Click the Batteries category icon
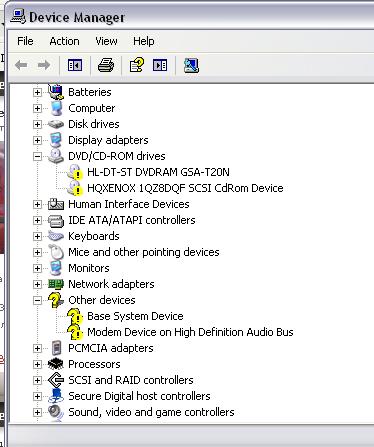The width and height of the screenshot is (374, 447). (x=56, y=92)
